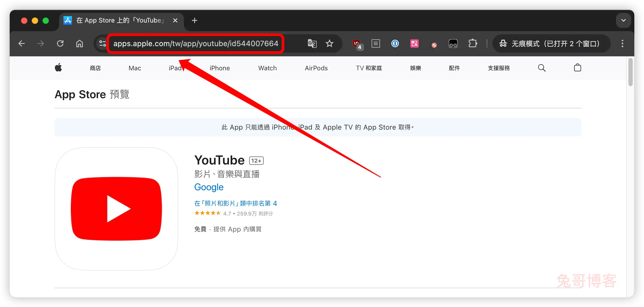Bookmark this page with star icon

tap(330, 43)
